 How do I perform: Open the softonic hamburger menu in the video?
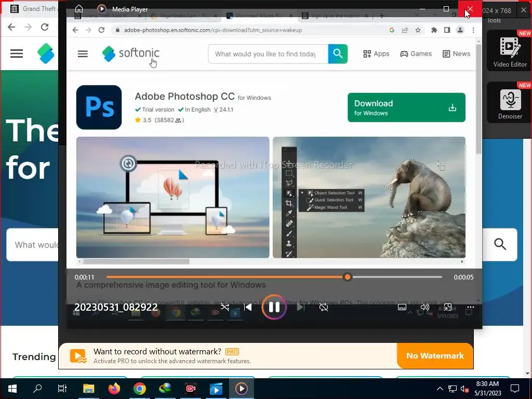(83, 54)
